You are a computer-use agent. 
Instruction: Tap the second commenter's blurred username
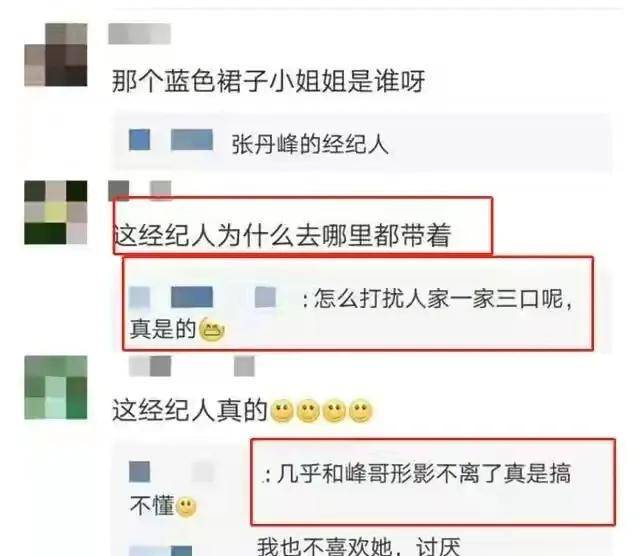(x=139, y=190)
